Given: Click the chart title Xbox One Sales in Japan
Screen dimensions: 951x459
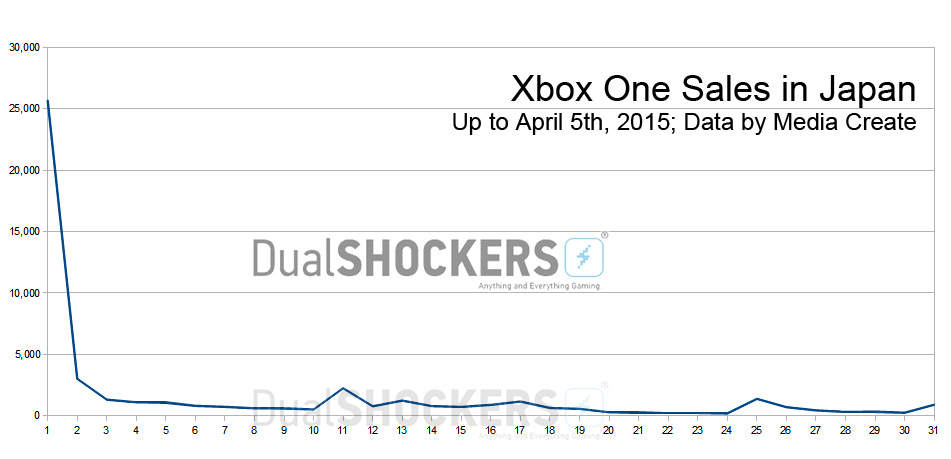Looking at the screenshot, I should click(x=713, y=89).
